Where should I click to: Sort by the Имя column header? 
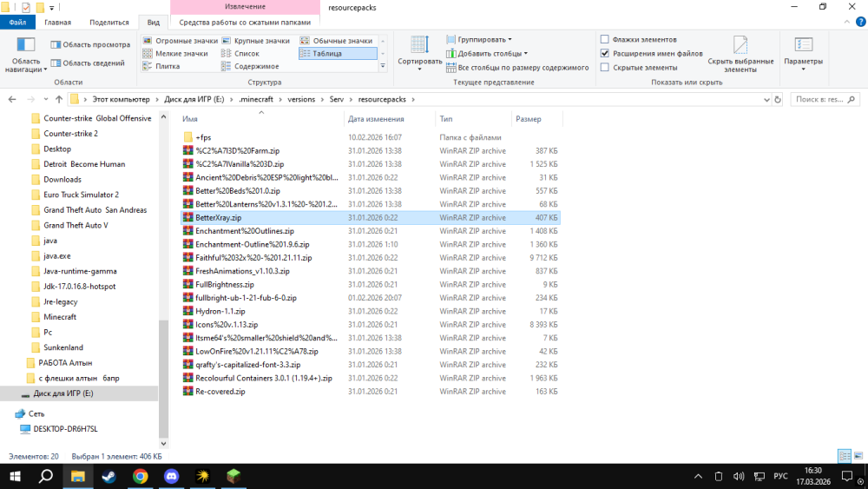pos(261,119)
